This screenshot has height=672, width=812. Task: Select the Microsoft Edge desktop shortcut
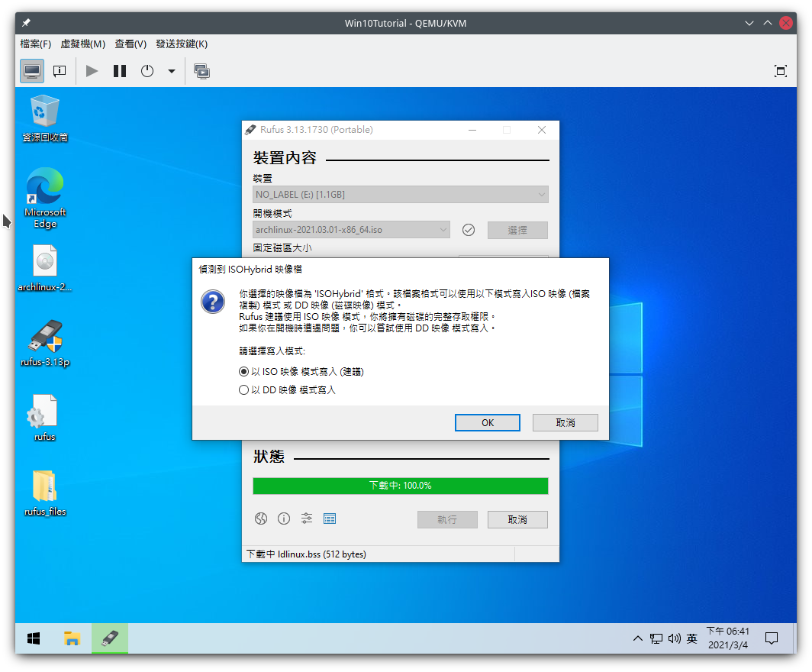45,199
